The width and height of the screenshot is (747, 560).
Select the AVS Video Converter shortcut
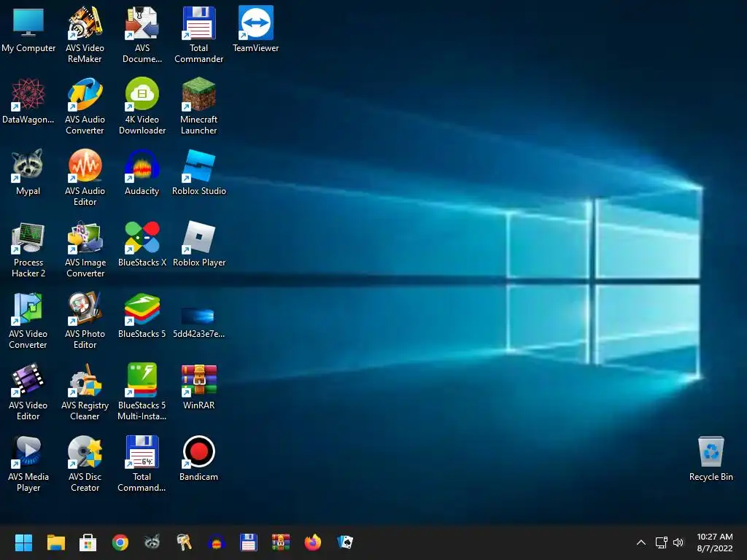(x=28, y=320)
